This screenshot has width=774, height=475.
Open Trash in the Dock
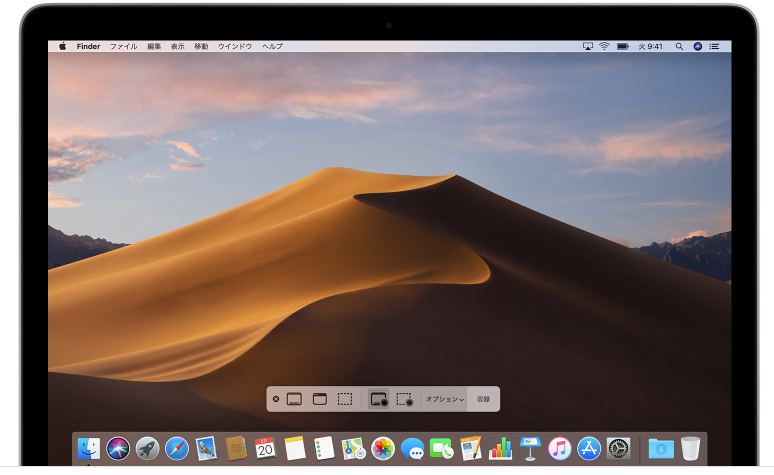[690, 448]
